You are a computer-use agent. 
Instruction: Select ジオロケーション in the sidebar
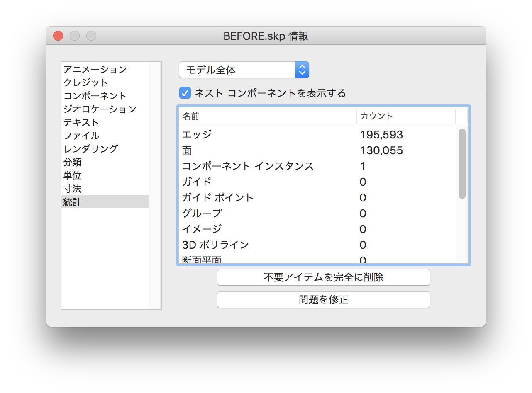100,109
